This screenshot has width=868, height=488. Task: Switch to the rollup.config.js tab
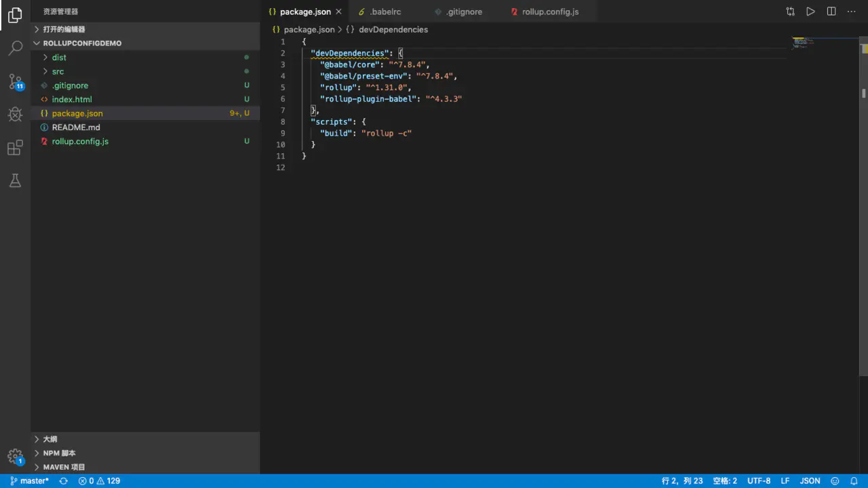click(x=549, y=12)
